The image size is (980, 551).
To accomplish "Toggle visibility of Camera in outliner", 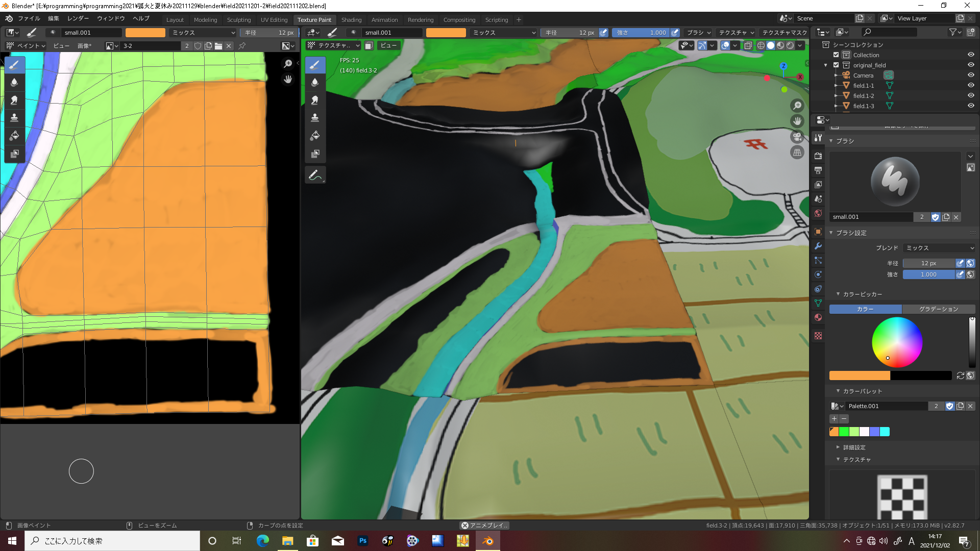I will coord(970,75).
